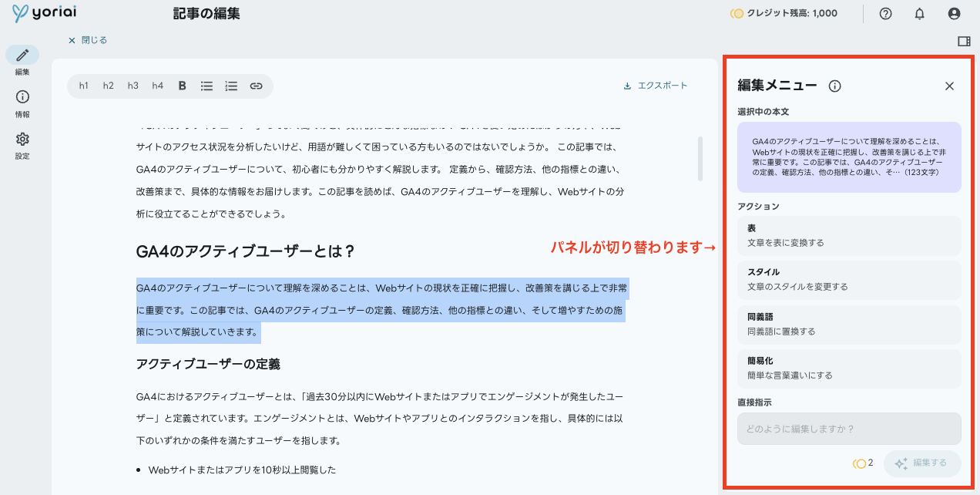
Task: Insert a link
Action: (257, 86)
